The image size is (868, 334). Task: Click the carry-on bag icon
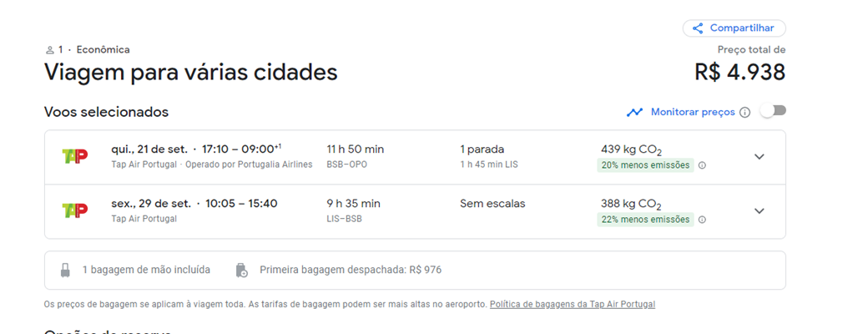tap(65, 271)
